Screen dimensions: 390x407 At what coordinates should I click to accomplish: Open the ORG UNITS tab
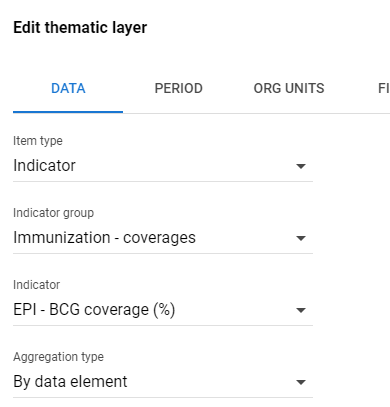(x=289, y=88)
